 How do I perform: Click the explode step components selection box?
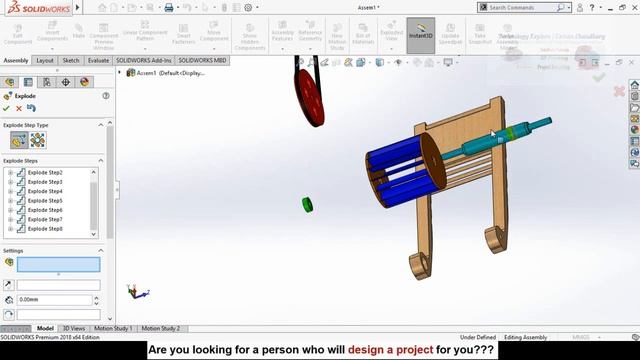[x=58, y=264]
